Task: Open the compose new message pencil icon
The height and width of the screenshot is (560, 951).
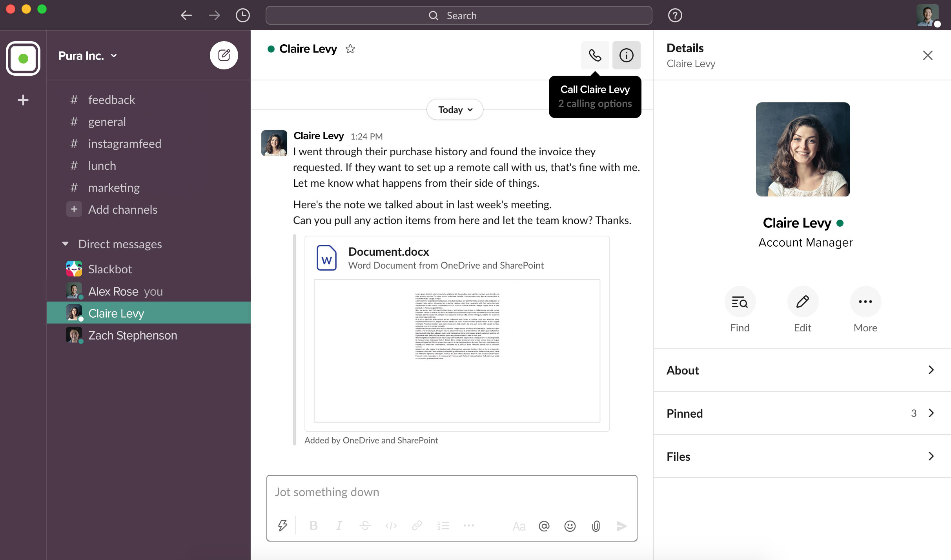Action: (224, 55)
